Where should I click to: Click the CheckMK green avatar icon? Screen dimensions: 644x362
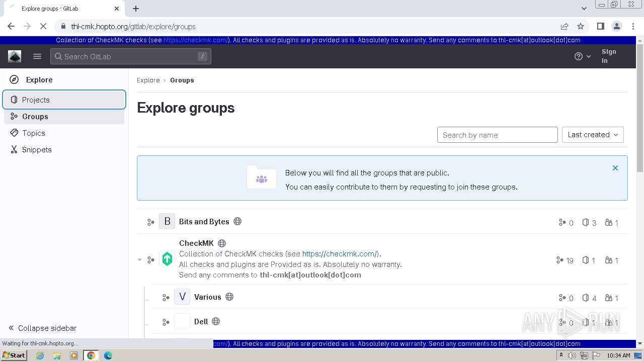click(167, 259)
